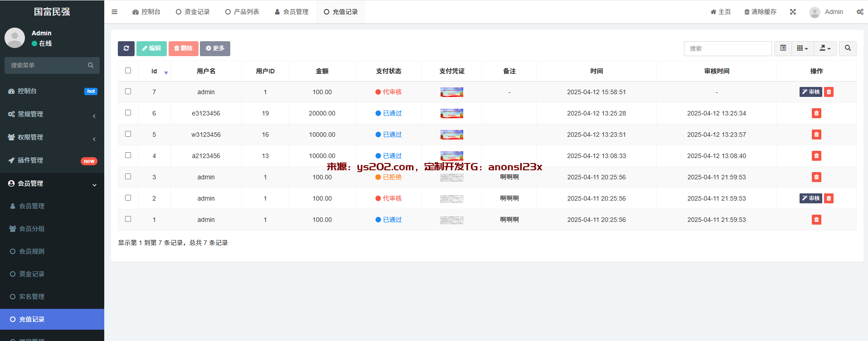868x341 pixels.
Task: Open the settings gears icon at top right
Action: pyautogui.click(x=859, y=12)
